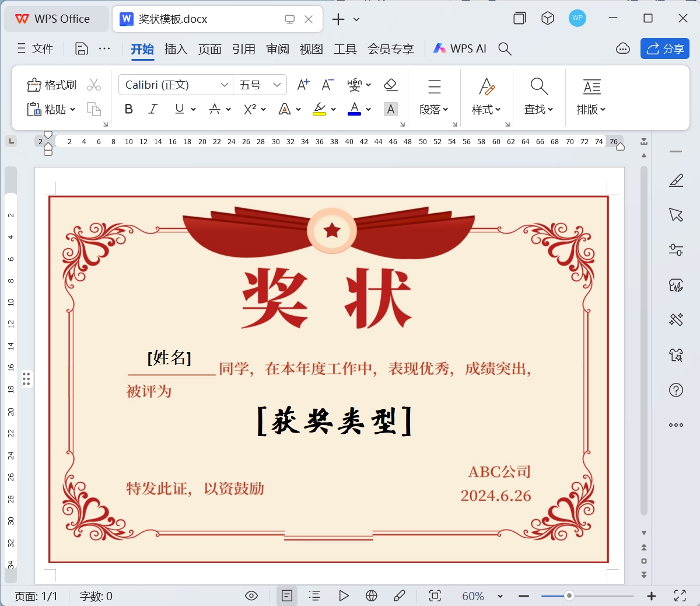Screen dimensions: 700x606
Task: Open the 文件 menu
Action: click(x=36, y=49)
